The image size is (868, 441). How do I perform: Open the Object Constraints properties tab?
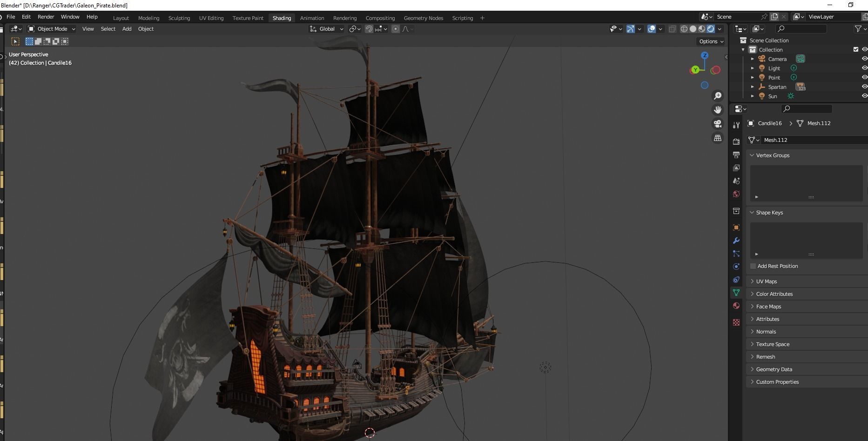click(x=736, y=280)
